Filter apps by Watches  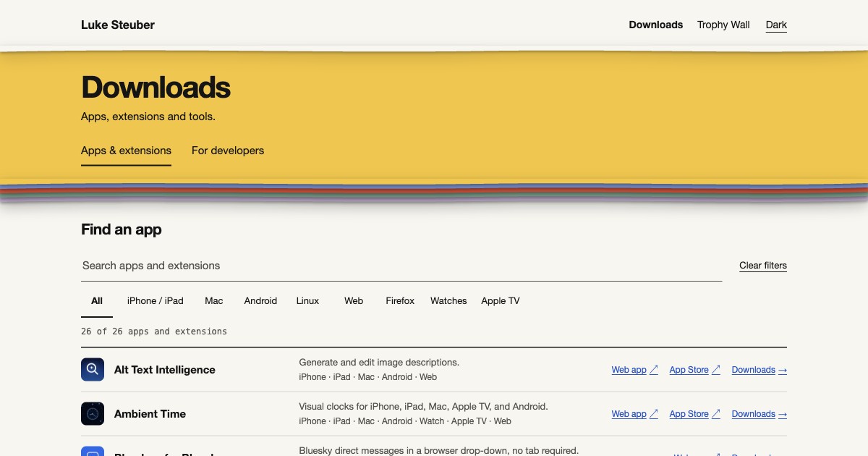click(448, 300)
